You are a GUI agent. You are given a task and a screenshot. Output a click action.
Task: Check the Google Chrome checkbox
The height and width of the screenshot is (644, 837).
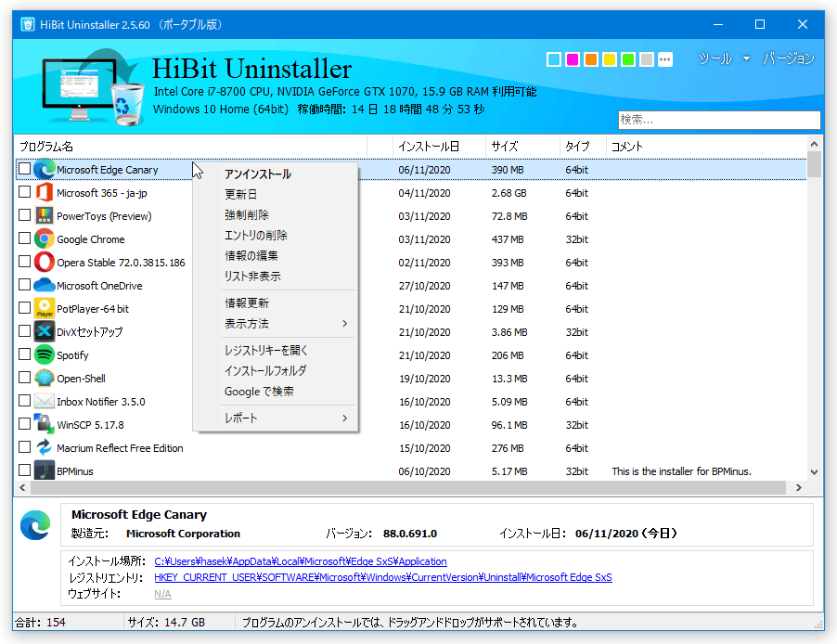point(24,238)
